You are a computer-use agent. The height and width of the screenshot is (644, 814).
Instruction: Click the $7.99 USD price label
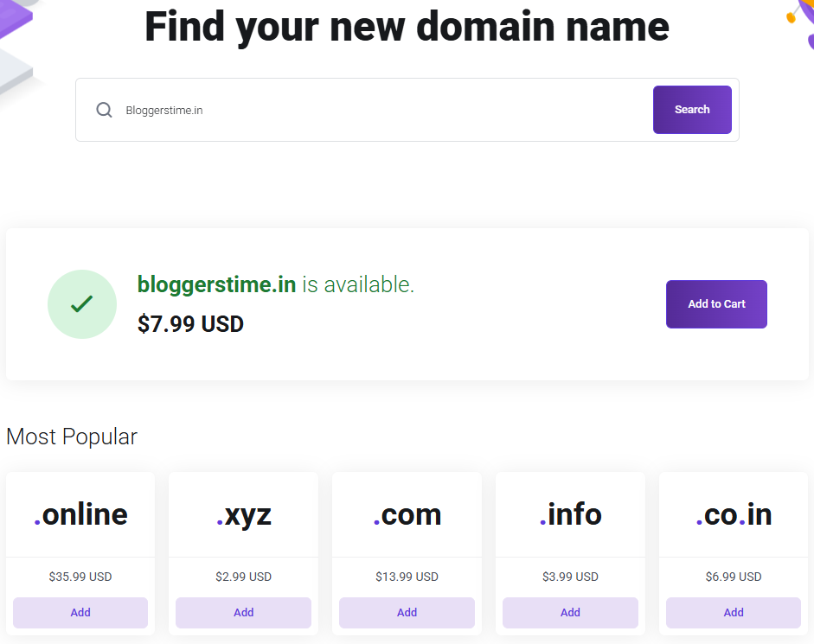pyautogui.click(x=190, y=324)
